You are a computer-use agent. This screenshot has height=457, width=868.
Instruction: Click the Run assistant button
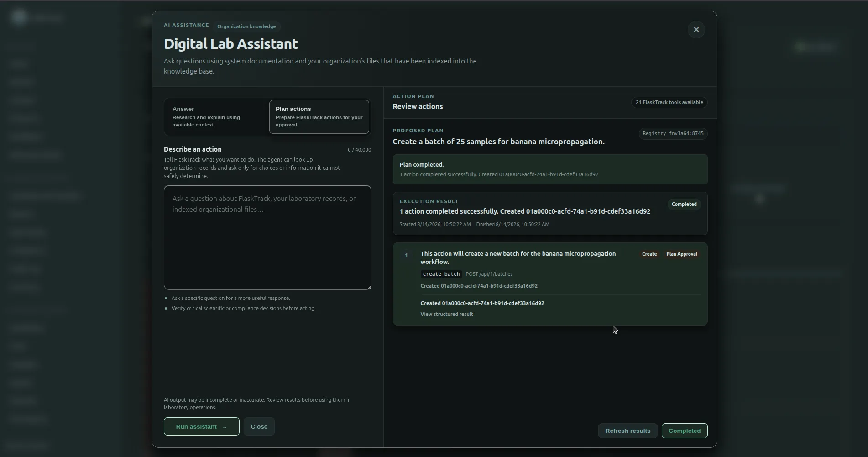201,426
